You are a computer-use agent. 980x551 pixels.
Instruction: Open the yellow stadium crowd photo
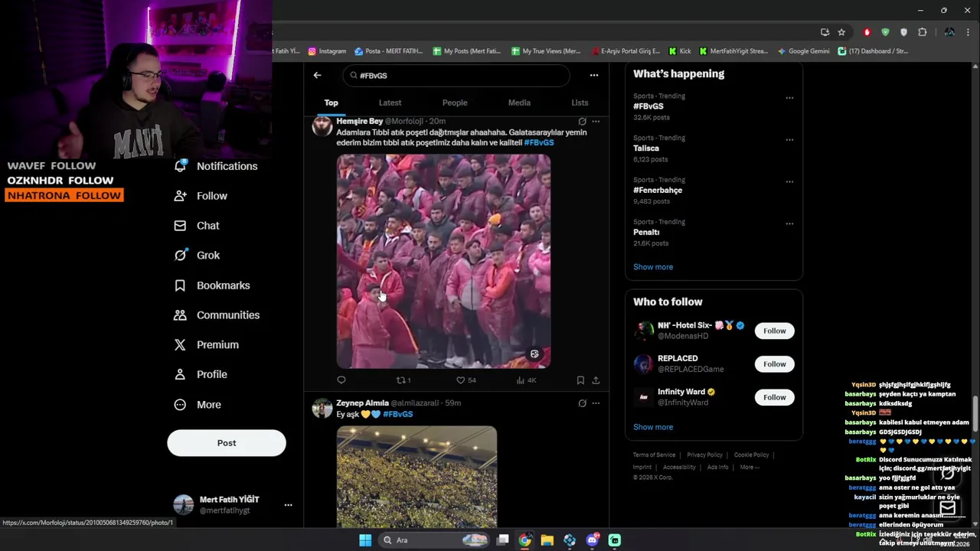[x=416, y=477]
